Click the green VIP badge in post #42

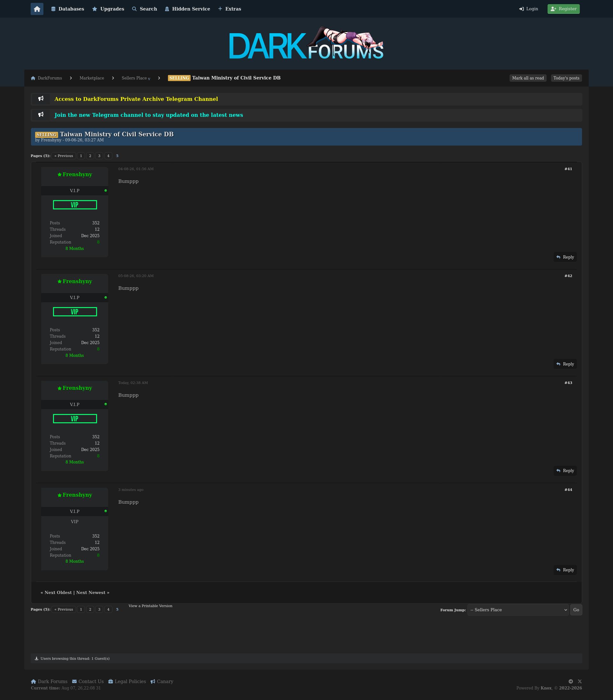[75, 312]
